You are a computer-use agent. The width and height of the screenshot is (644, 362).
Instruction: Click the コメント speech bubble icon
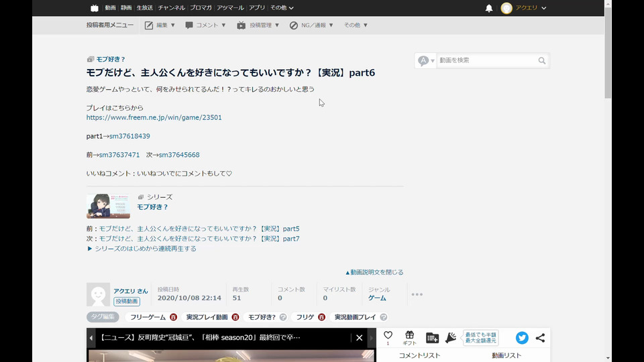[x=189, y=25]
